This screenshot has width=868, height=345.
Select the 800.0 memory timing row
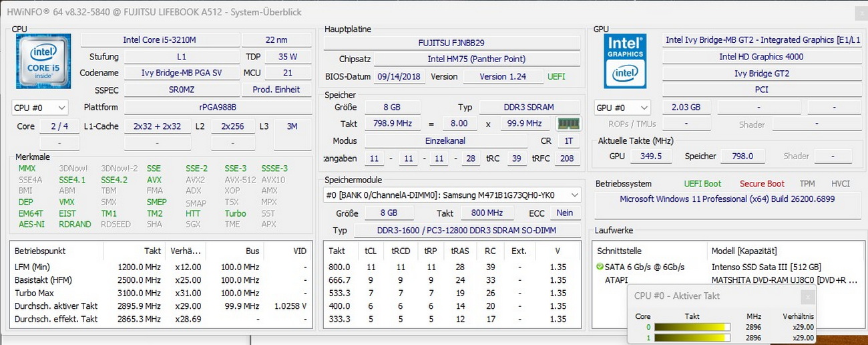[452, 267]
